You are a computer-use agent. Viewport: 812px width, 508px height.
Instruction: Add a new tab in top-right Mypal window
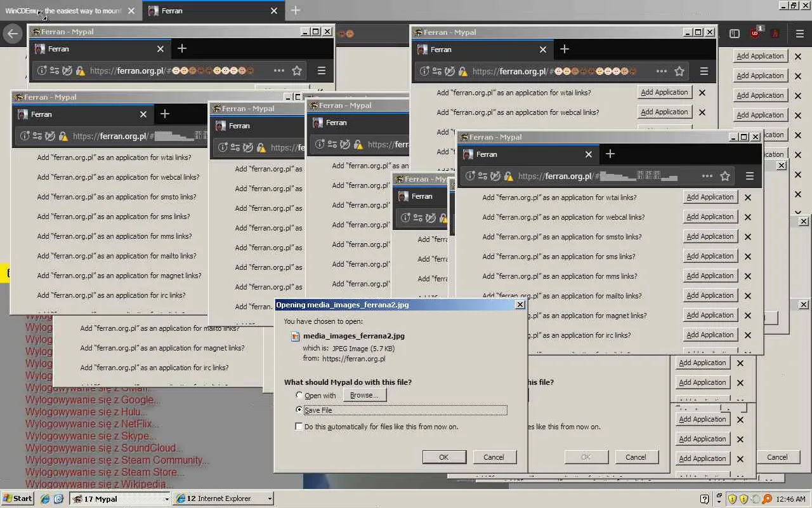click(565, 49)
